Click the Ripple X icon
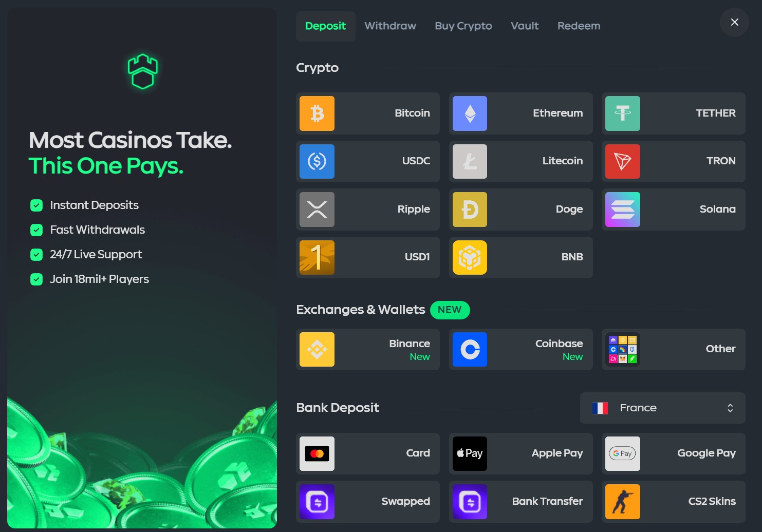The width and height of the screenshot is (762, 532). 317,210
